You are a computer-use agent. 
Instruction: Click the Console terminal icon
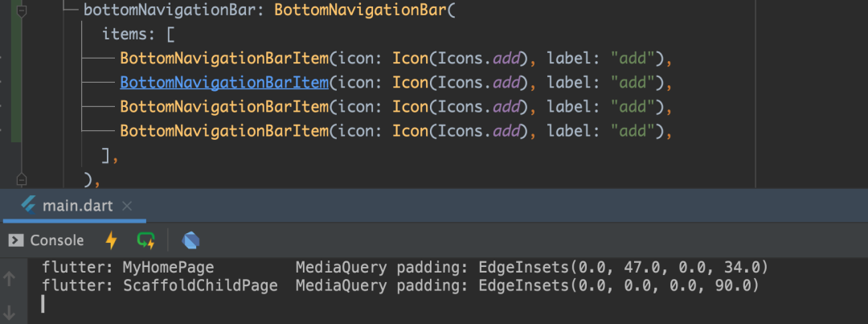pos(16,240)
